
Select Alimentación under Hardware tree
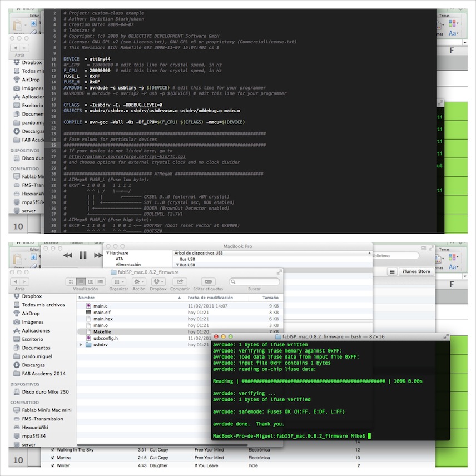[x=128, y=265]
